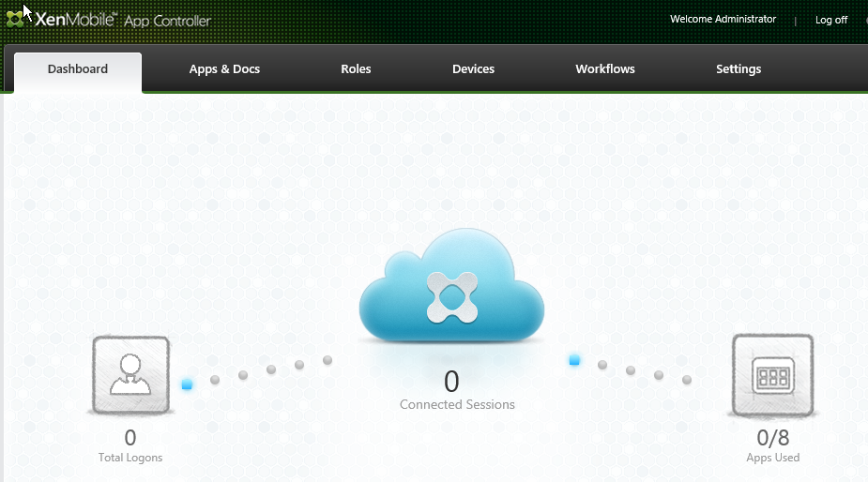
Task: Click the zero above Connected Sessions
Action: point(451,381)
